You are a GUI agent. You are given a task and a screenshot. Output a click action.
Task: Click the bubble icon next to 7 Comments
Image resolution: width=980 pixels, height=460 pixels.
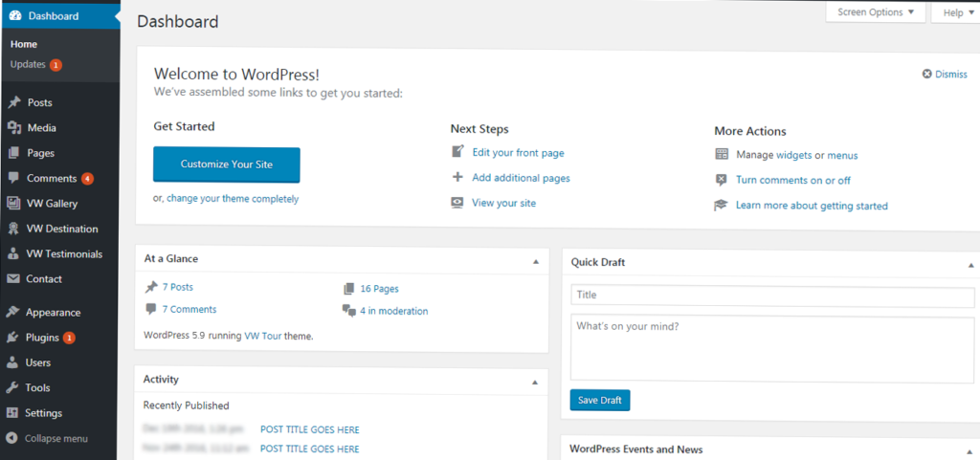pos(150,309)
